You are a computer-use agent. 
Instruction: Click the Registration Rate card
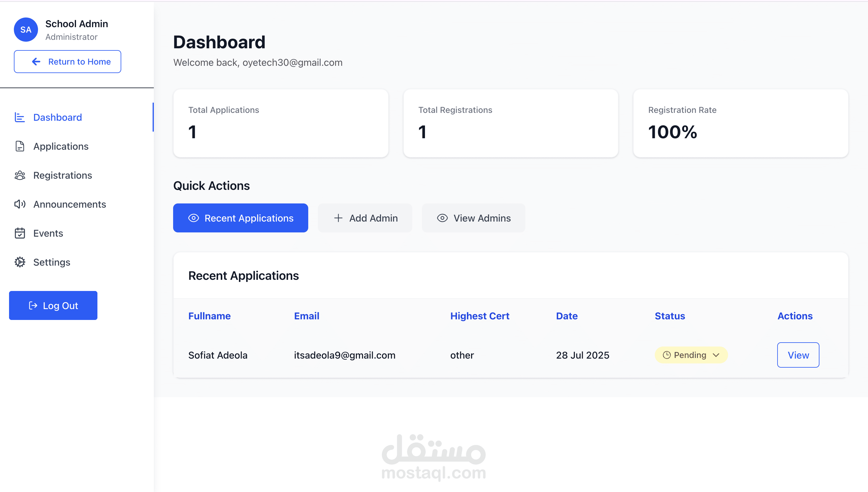click(x=741, y=123)
